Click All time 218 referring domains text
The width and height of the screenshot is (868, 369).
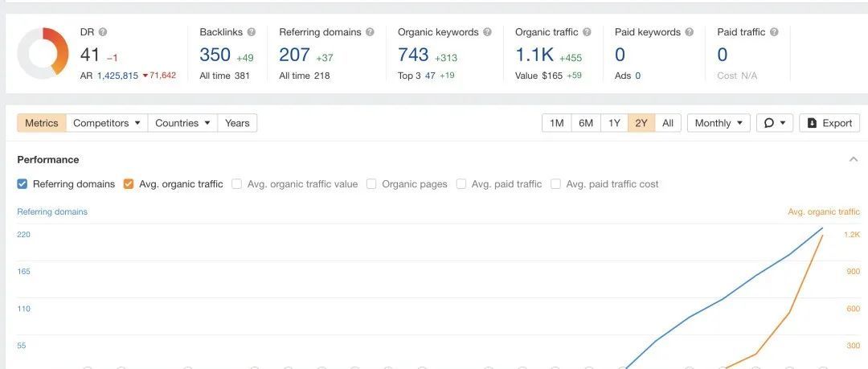pos(305,76)
